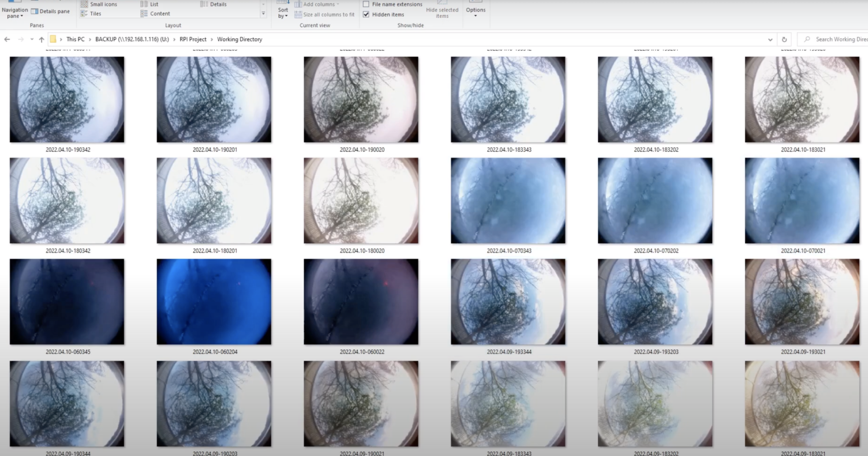The image size is (868, 456).
Task: Click the Back navigation arrow
Action: [x=7, y=39]
